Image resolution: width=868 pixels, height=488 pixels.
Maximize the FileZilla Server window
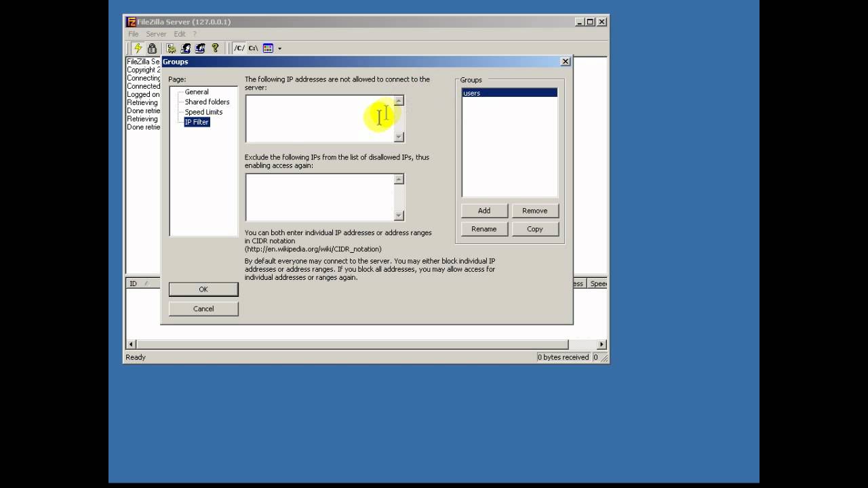click(x=590, y=22)
